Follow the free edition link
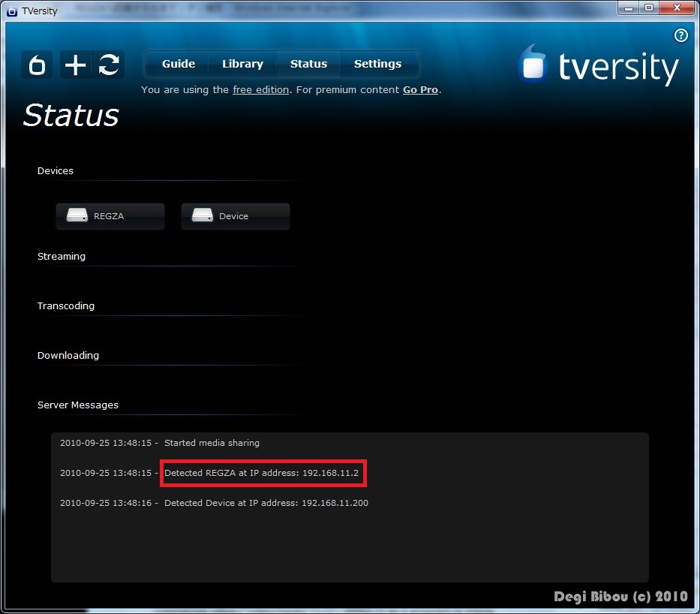The image size is (700, 614). (x=260, y=90)
